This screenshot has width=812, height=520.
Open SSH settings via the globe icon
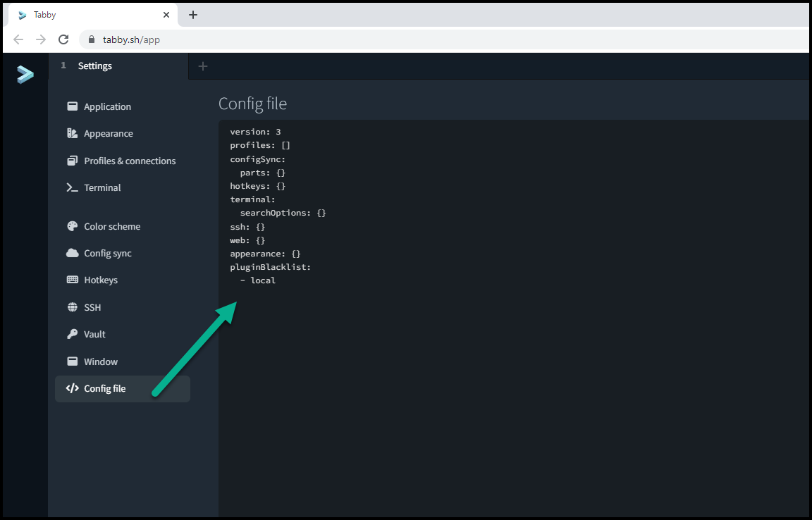[x=73, y=307]
